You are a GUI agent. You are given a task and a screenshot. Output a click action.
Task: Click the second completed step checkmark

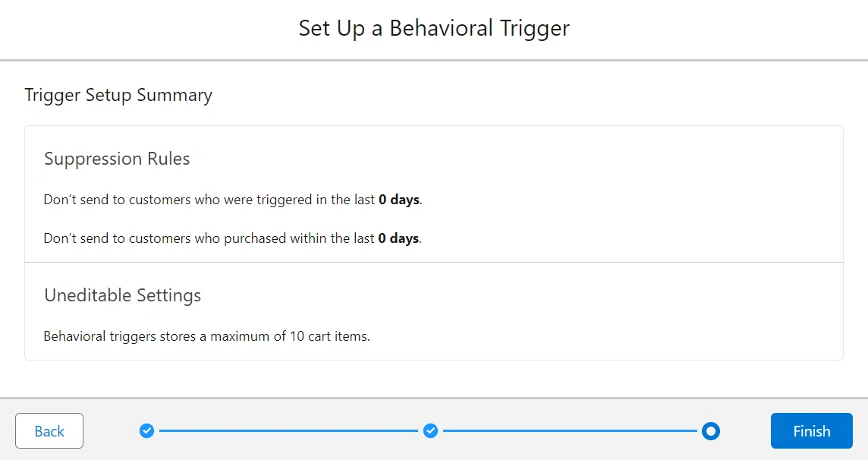(x=431, y=430)
